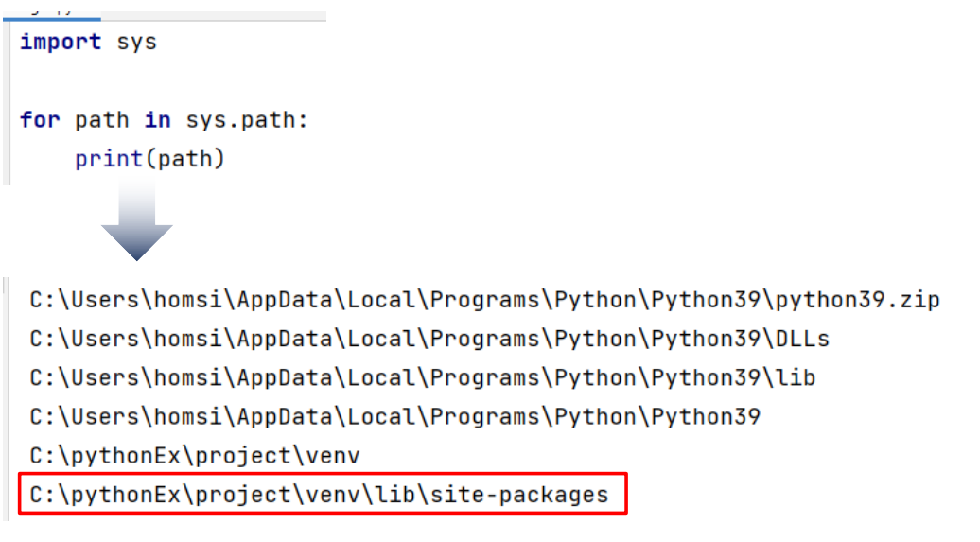Image resolution: width=980 pixels, height=542 pixels.
Task: Click the Python39\DLLs output path line
Action: click(x=429, y=339)
